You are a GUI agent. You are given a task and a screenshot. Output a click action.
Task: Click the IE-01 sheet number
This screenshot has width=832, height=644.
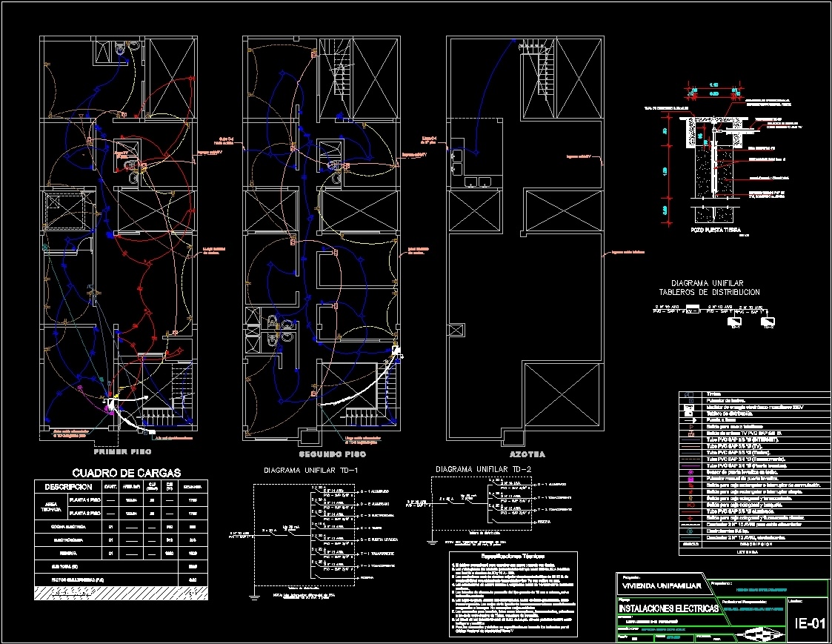click(811, 624)
